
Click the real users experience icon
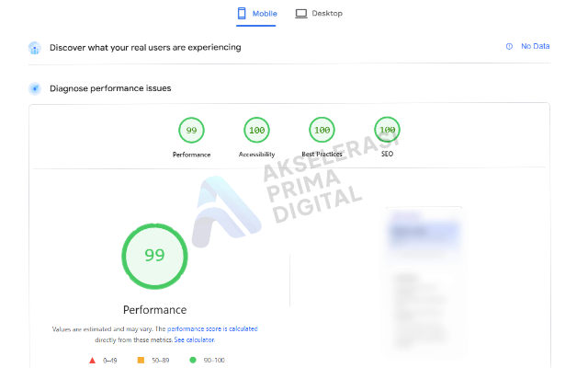coord(35,48)
